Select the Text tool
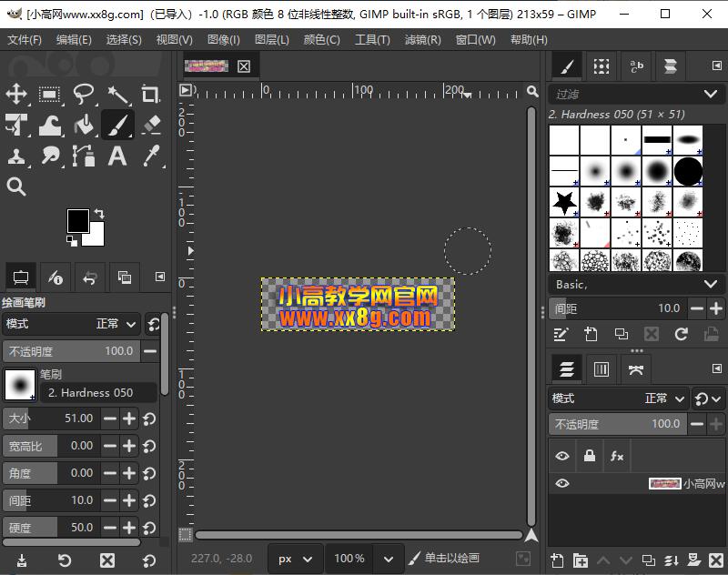Viewport: 728px width, 575px height. (117, 156)
